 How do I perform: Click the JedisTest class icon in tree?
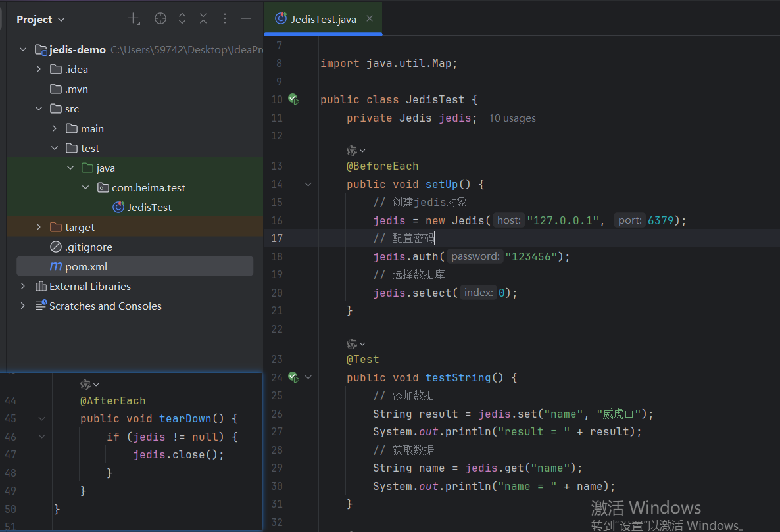118,207
